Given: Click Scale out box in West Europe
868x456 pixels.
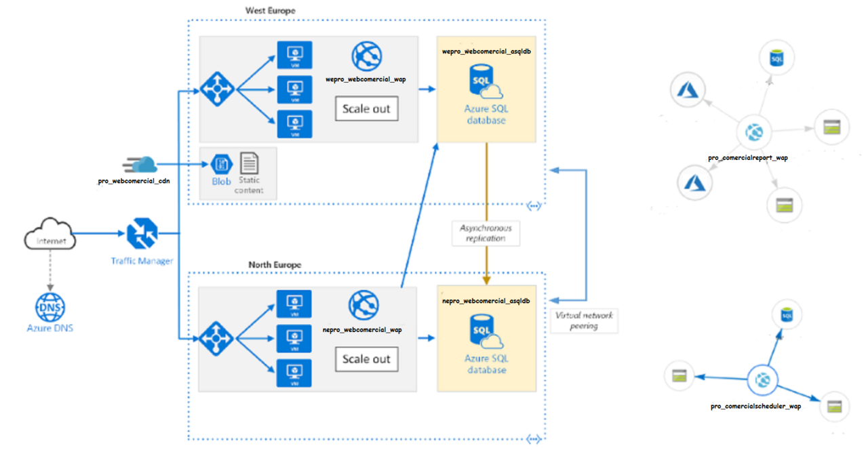Looking at the screenshot, I should [366, 109].
